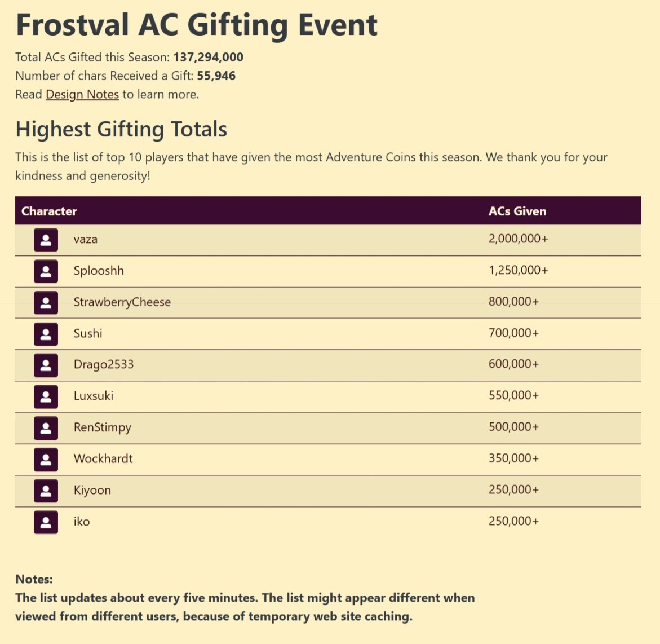This screenshot has width=660, height=644.
Task: Select the Frostval AC Gifting Event heading
Action: 196,24
